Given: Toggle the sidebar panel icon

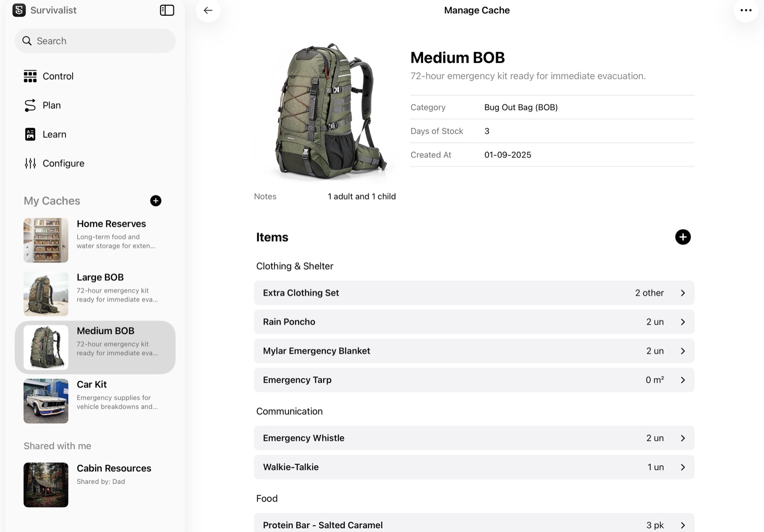Looking at the screenshot, I should tap(167, 10).
